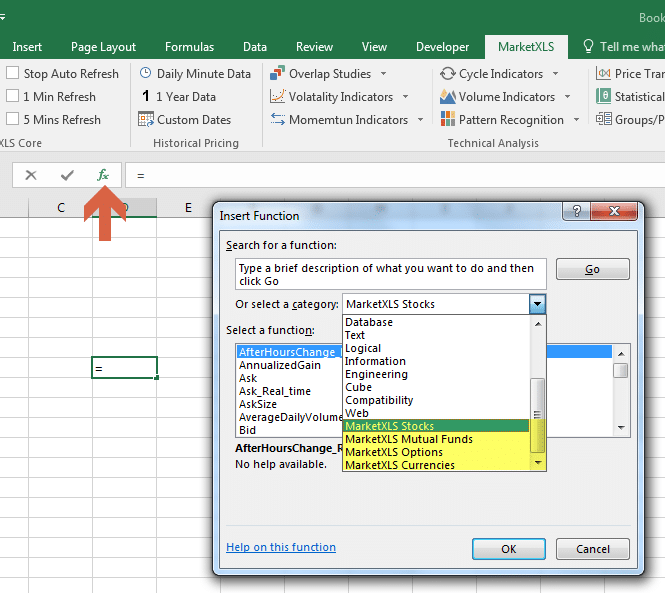Select Cube category in list
Screen dimensions: 665x593
[436, 387]
